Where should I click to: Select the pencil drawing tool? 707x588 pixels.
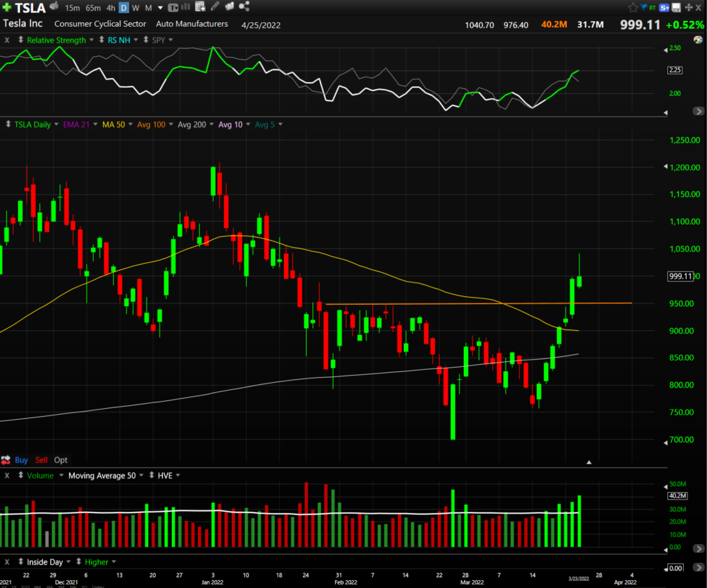click(214, 7)
